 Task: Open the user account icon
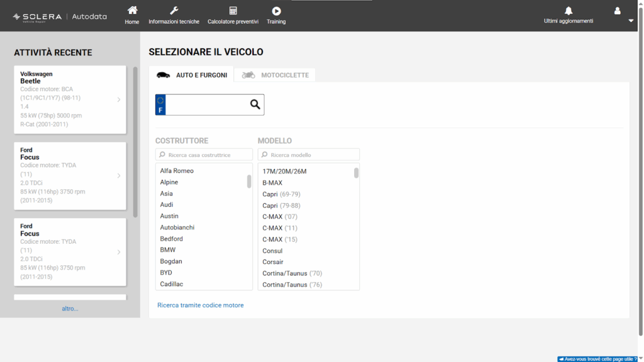618,11
